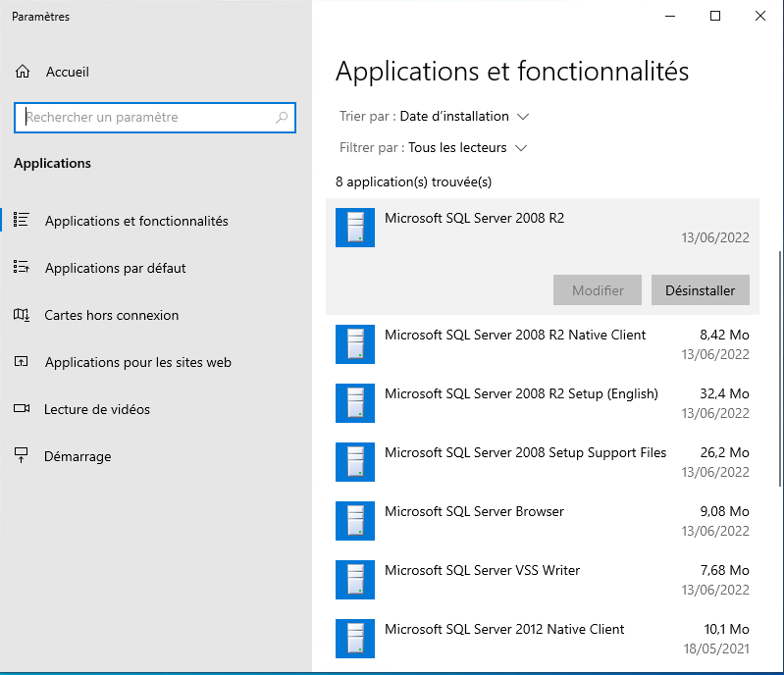
Task: Select Microsoft SQL Server 2008 R2 Setup (English)
Action: (543, 403)
